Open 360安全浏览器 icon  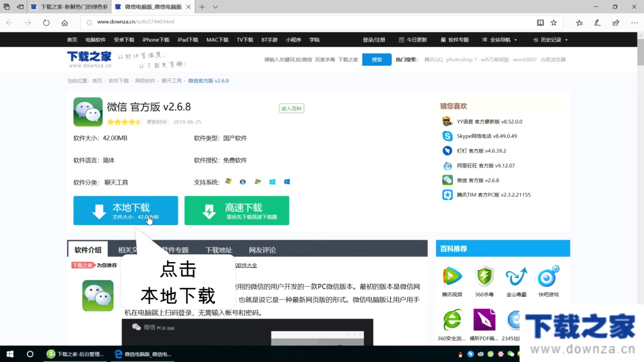pyautogui.click(x=452, y=320)
